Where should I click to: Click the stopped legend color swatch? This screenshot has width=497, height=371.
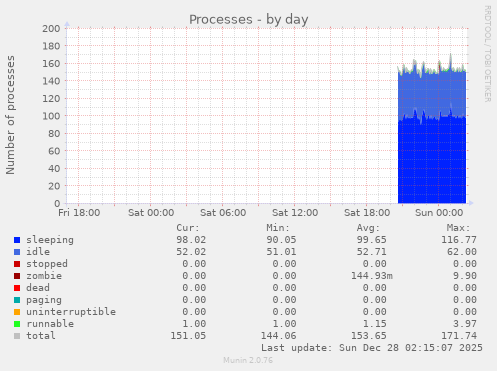click(x=17, y=264)
